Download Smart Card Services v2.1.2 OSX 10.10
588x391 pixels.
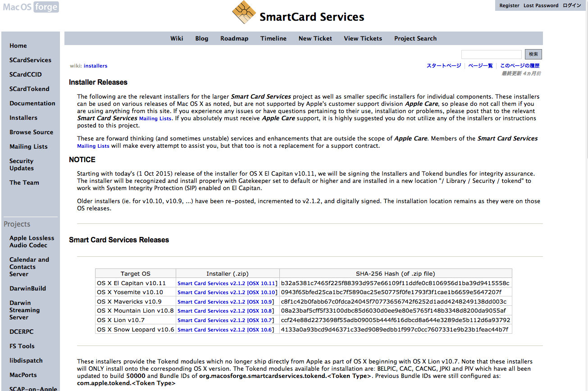point(227,292)
